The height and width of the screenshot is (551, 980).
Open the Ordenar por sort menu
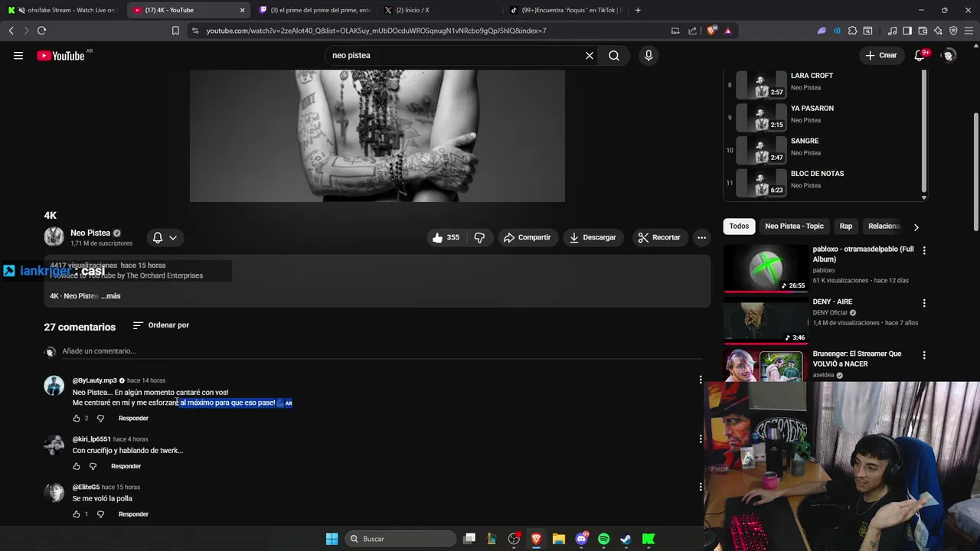tap(161, 325)
